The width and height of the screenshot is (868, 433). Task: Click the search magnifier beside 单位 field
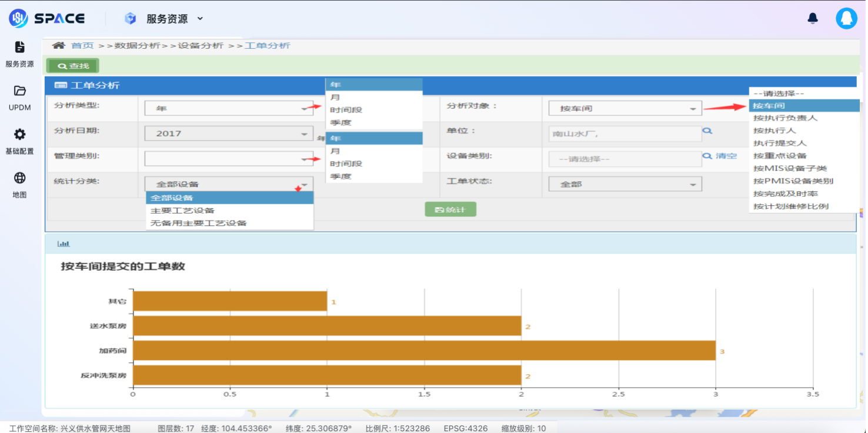[708, 131]
